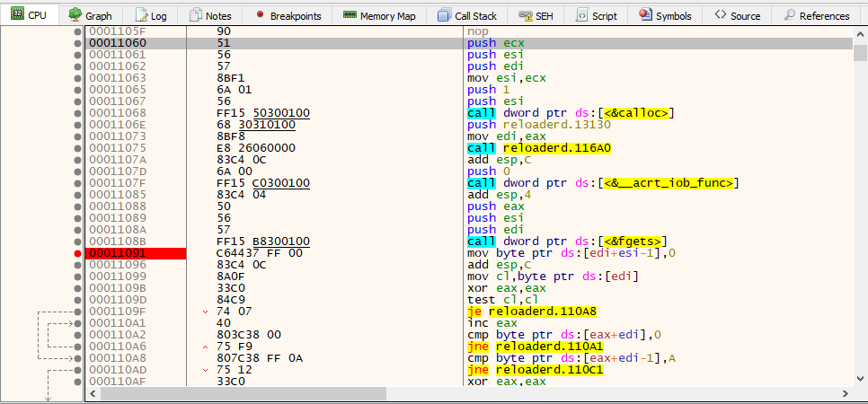The width and height of the screenshot is (868, 404).
Task: Click the horizontal scrollbar right arrow
Action: click(846, 393)
